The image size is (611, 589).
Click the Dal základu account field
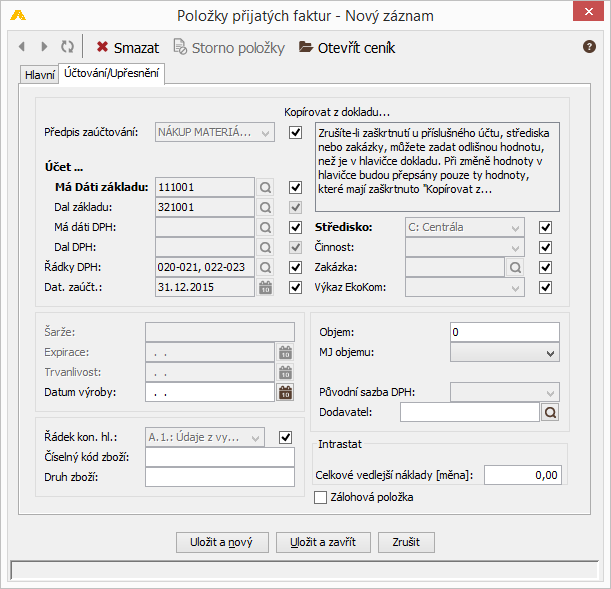tap(205, 207)
